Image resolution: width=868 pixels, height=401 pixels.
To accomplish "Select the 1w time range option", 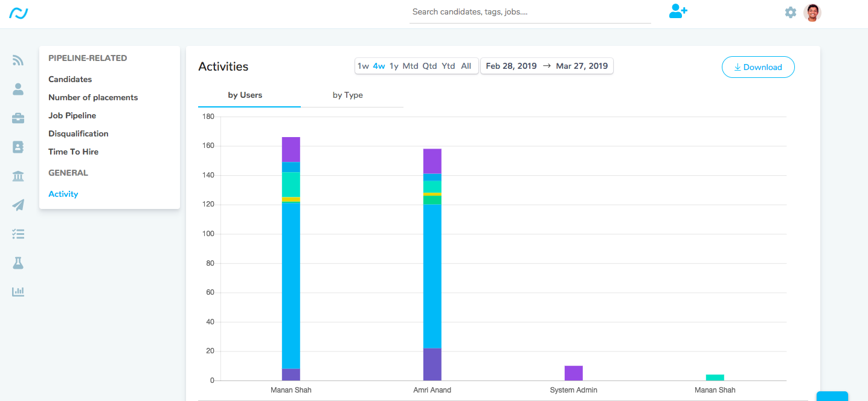I will coord(363,66).
